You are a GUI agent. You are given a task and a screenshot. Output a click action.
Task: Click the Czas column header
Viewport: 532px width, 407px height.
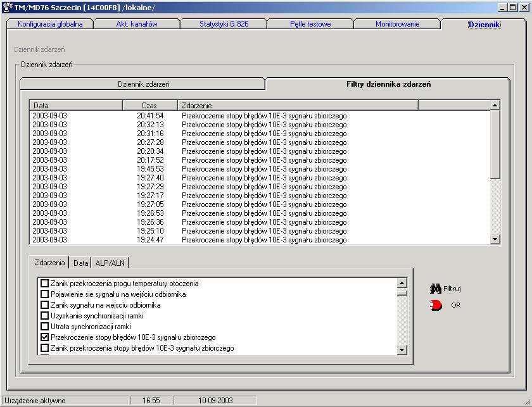pyautogui.click(x=149, y=106)
